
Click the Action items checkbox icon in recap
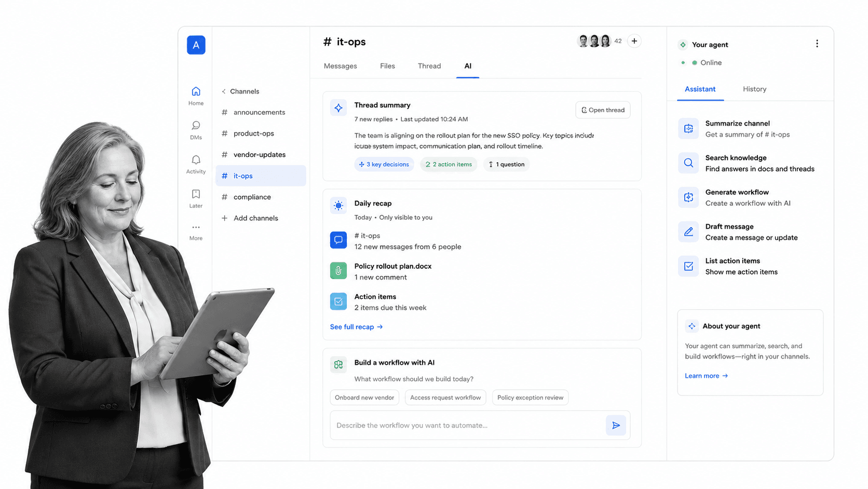tap(338, 301)
